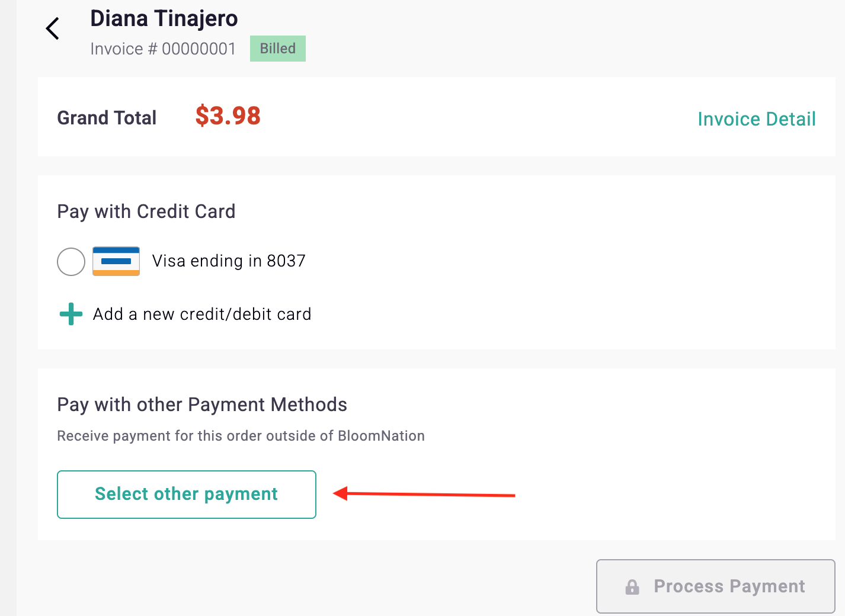Add a new credit/debit card
The height and width of the screenshot is (616, 845).
[x=202, y=314]
